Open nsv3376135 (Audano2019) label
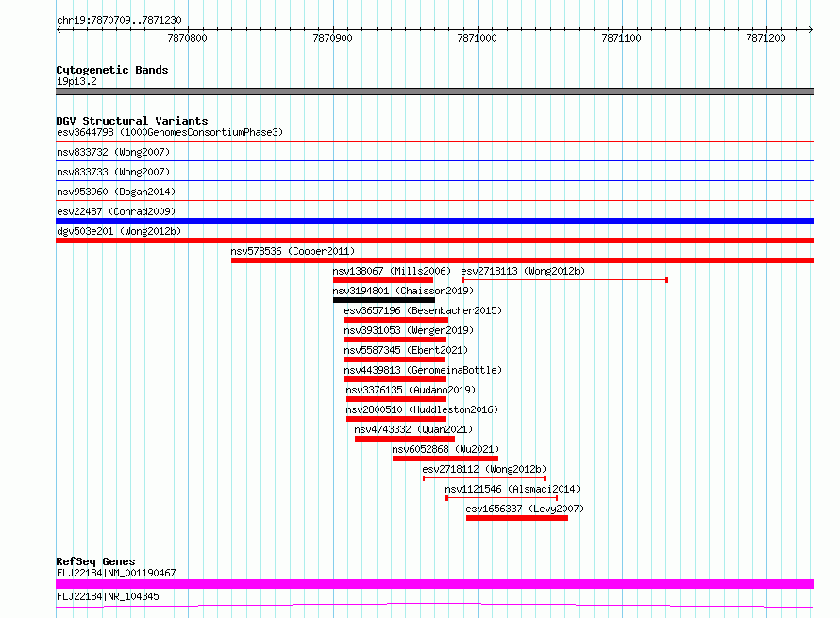The image size is (840, 618). (411, 390)
